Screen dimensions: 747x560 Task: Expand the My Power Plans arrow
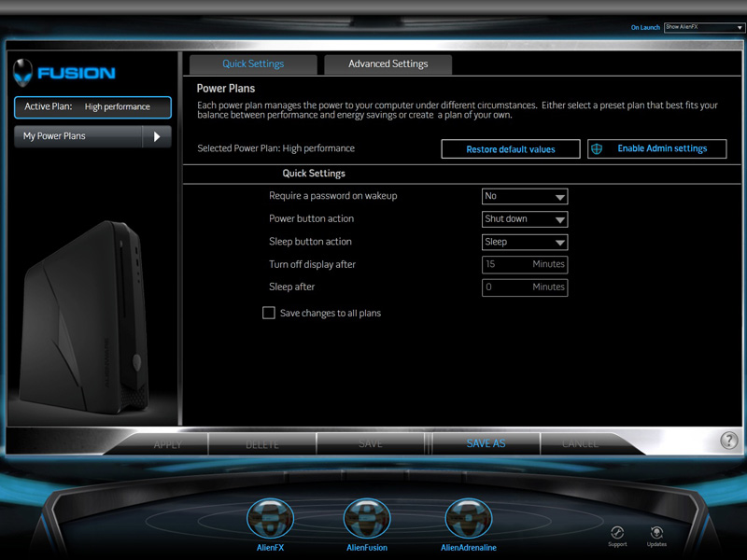[157, 136]
